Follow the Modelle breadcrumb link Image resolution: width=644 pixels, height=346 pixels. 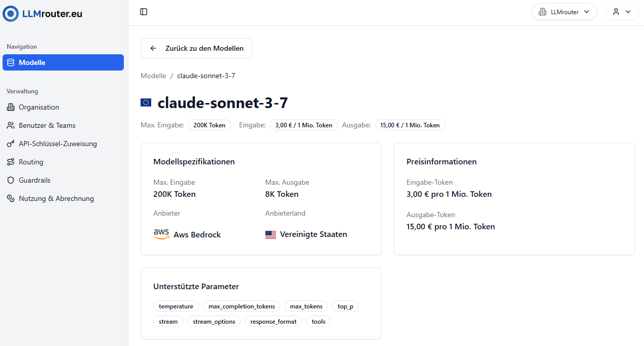pos(153,76)
